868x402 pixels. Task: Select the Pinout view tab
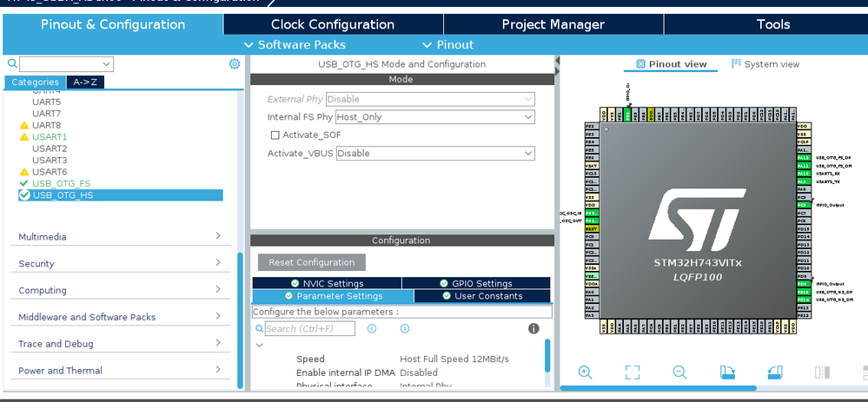[671, 64]
